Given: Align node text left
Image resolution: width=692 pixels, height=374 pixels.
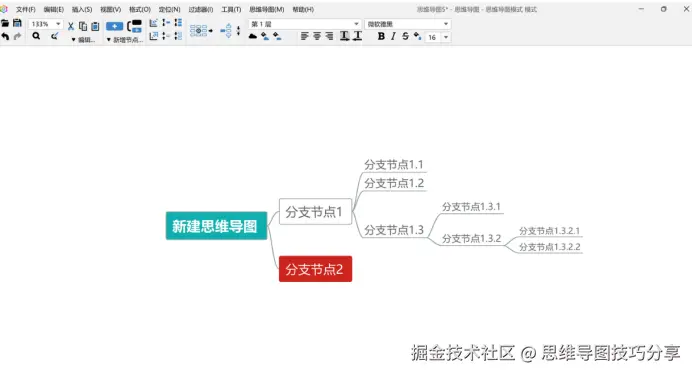Looking at the screenshot, I should [x=305, y=36].
